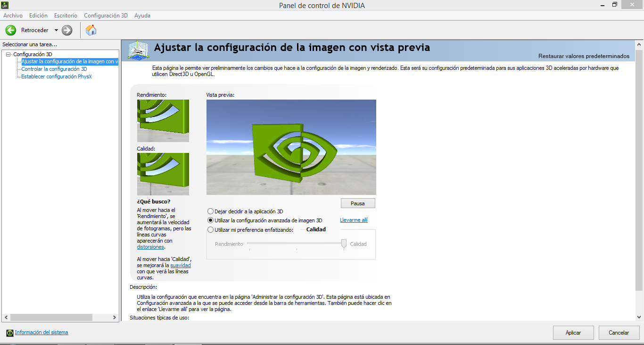Click the 'Seleccionar una tarea...' label
The width and height of the screenshot is (644, 345).
pos(30,44)
